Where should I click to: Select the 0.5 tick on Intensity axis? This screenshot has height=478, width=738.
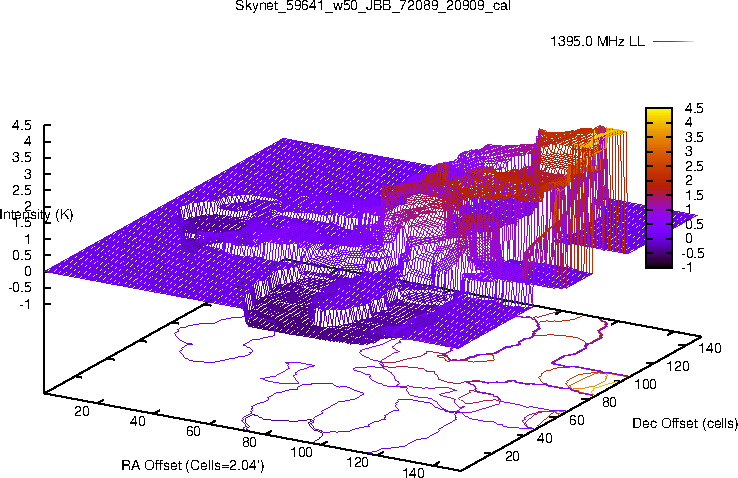pyautogui.click(x=22, y=255)
